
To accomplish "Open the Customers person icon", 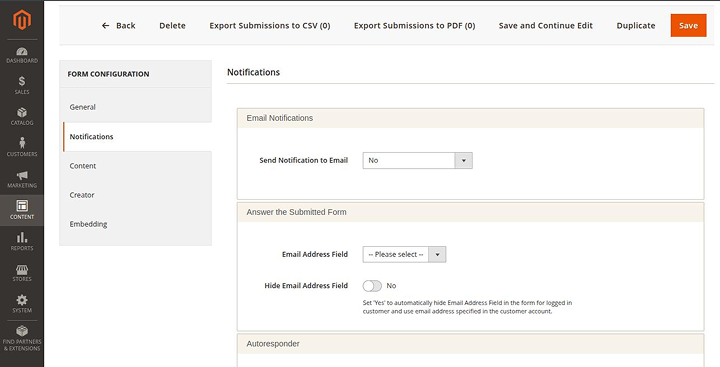I will click(x=22, y=143).
